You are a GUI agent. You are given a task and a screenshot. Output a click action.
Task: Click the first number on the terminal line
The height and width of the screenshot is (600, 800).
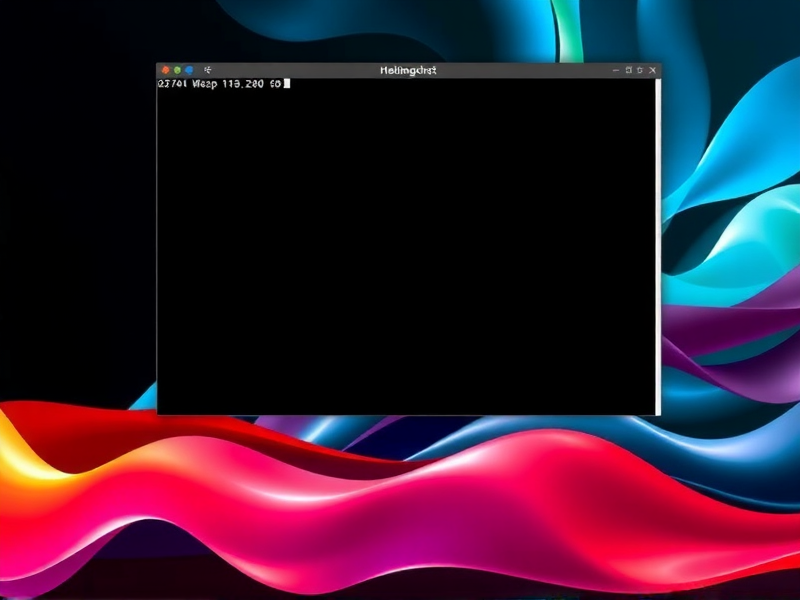172,84
